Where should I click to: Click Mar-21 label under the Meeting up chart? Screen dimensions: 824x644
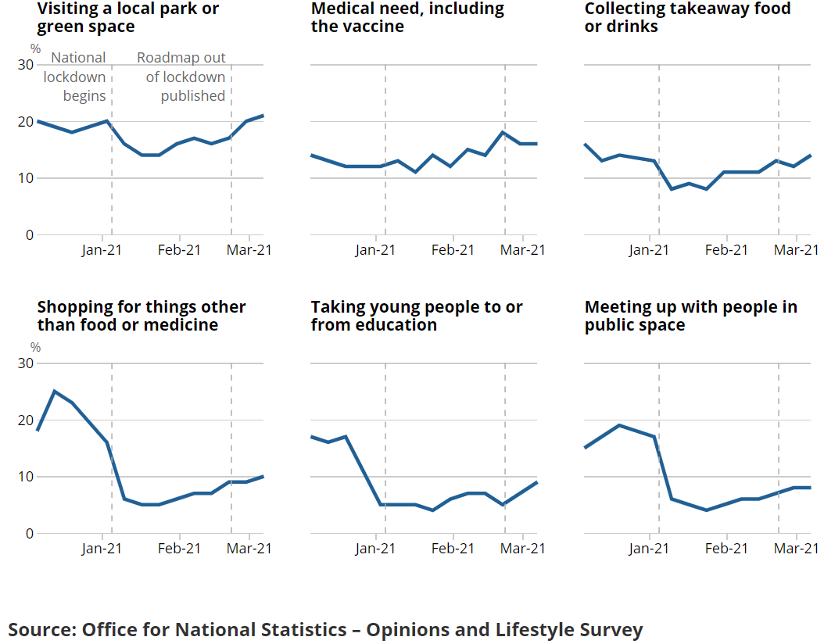796,549
